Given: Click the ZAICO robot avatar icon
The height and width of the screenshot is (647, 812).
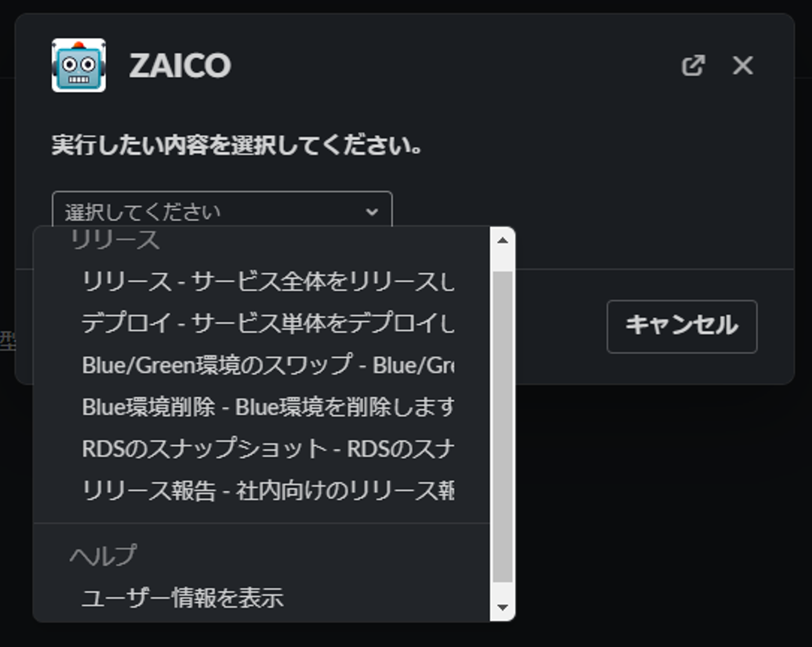Looking at the screenshot, I should [78, 65].
